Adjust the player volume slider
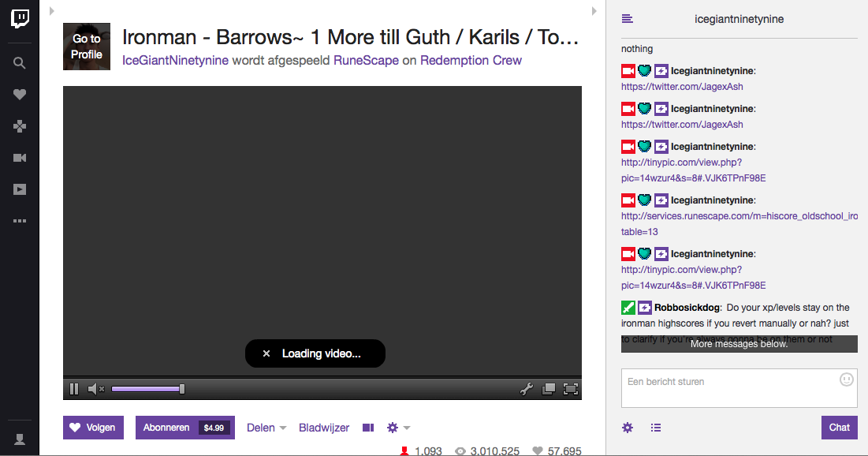The image size is (868, 456). pyautogui.click(x=147, y=389)
